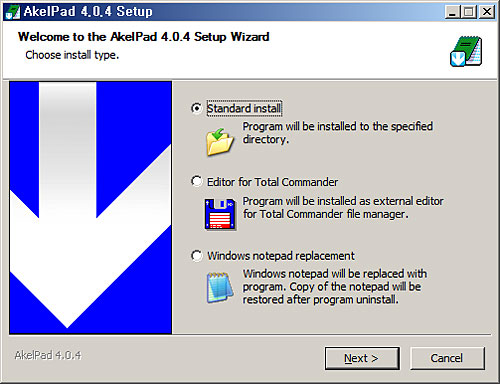Select Windows notepad replacement radio button

point(196,256)
